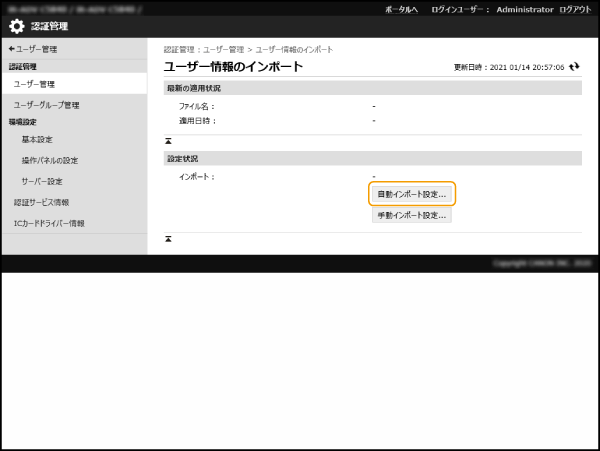Open 操作パネルの設定 sidebar item
Image resolution: width=600 pixels, height=451 pixels.
(49, 160)
